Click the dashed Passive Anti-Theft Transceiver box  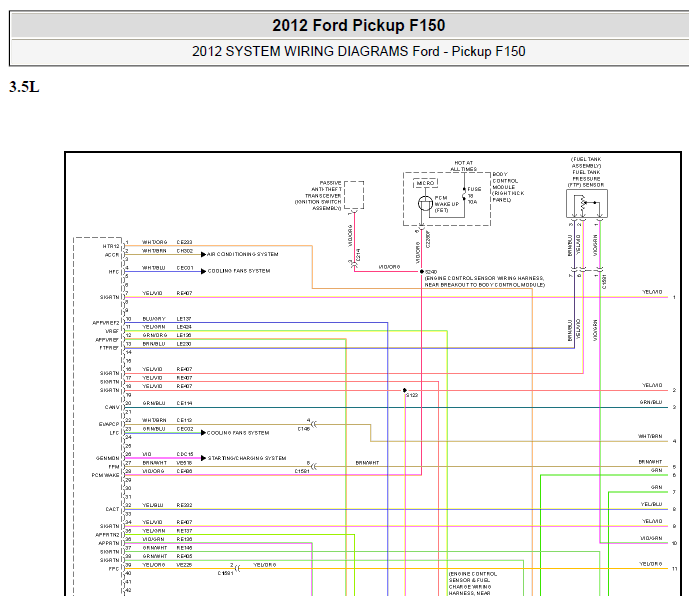pos(354,195)
